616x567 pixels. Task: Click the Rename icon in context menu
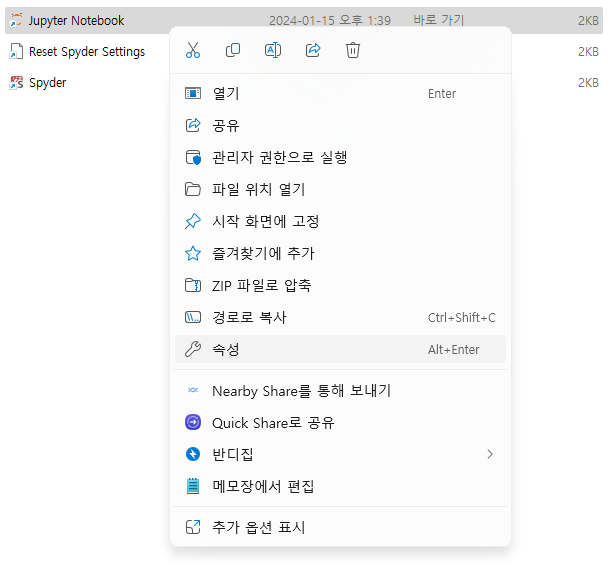coord(273,50)
